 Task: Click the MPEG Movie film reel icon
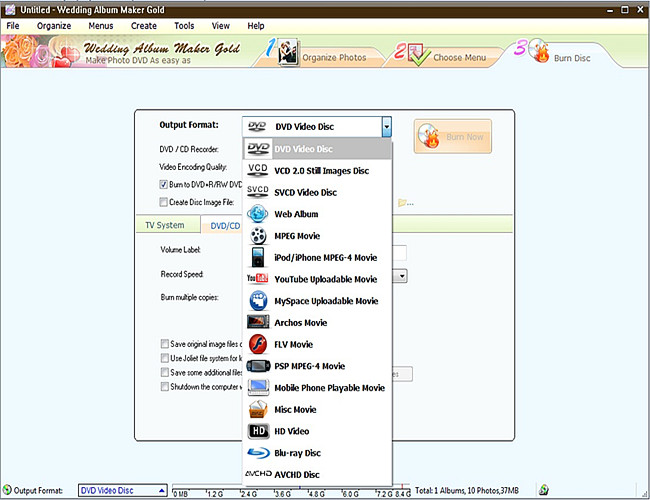tap(257, 236)
